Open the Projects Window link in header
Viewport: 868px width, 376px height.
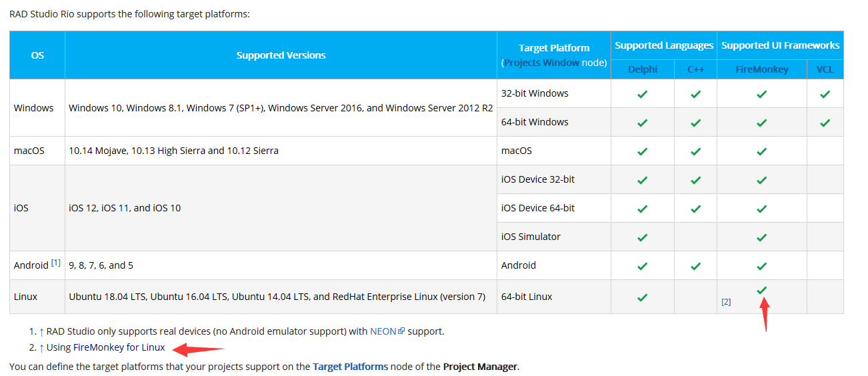pos(541,63)
